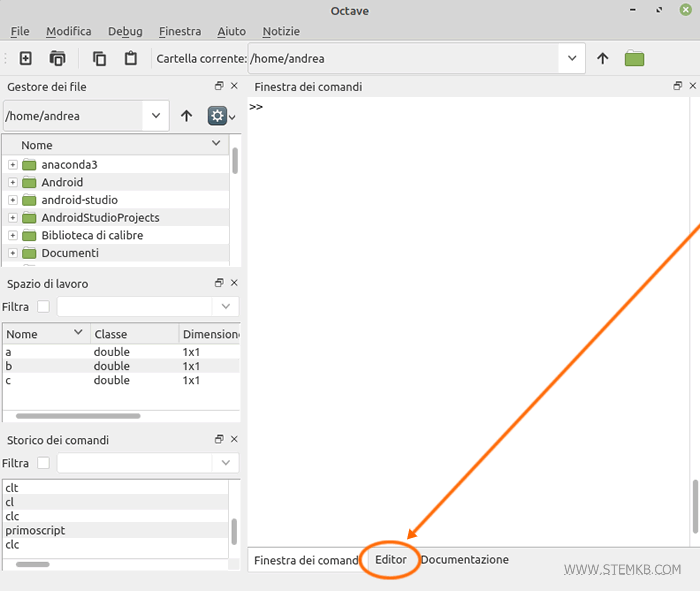This screenshot has width=700, height=592.
Task: Select the Finestra dei comandi bottom tab
Action: coord(307,560)
